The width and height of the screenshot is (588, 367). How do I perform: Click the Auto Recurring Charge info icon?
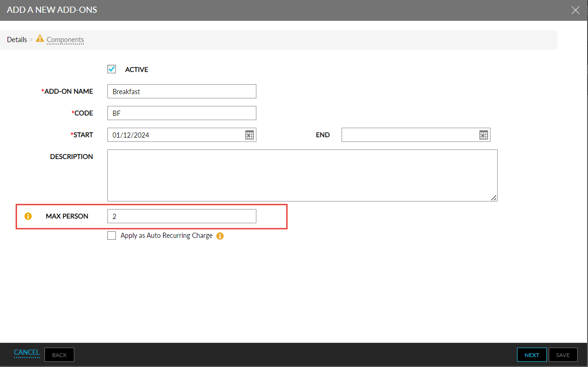[220, 236]
